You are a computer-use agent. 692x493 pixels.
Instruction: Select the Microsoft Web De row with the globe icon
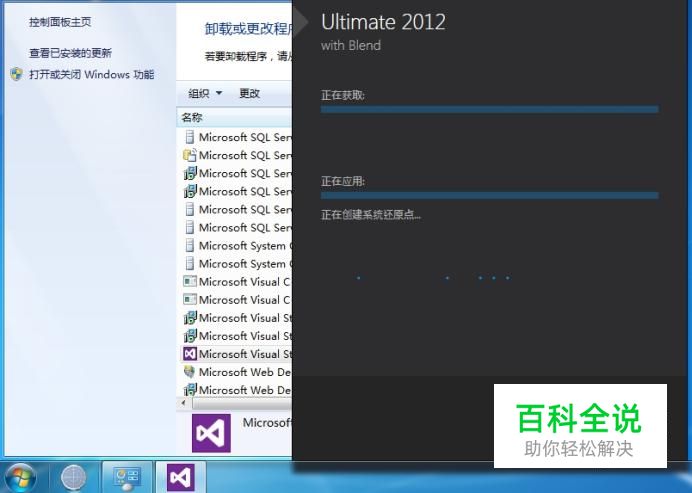pyautogui.click(x=237, y=372)
